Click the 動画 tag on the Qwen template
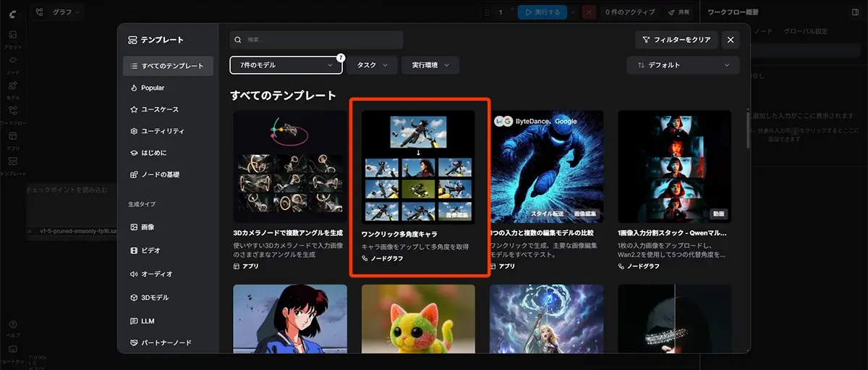 pyautogui.click(x=718, y=215)
